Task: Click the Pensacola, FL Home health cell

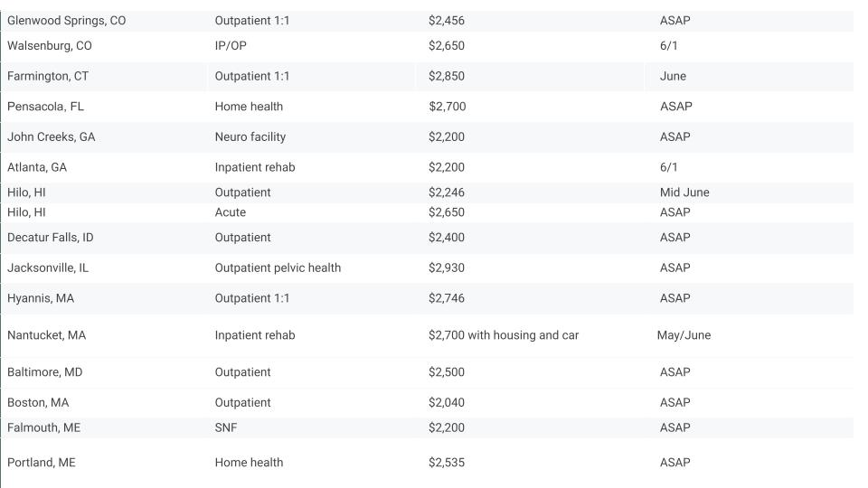Action: 249,107
